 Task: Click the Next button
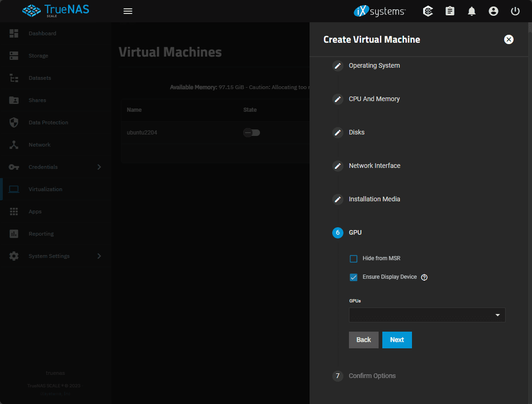coord(397,340)
